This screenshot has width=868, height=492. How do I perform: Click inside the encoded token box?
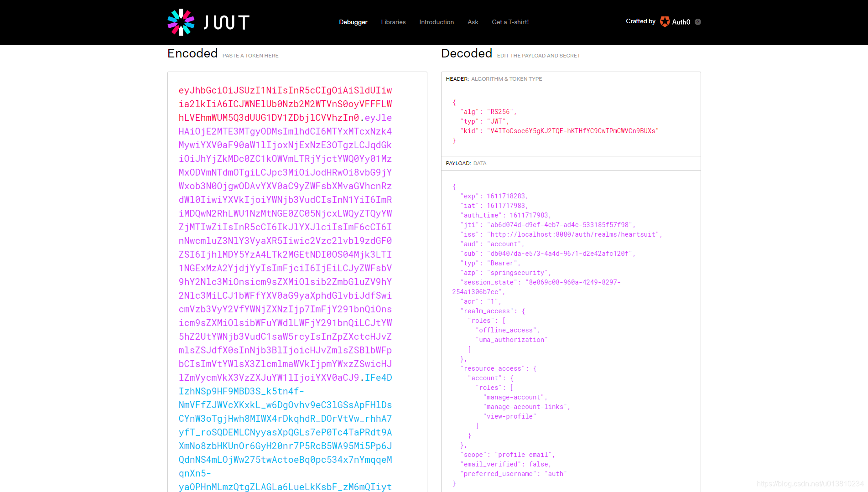(x=297, y=282)
